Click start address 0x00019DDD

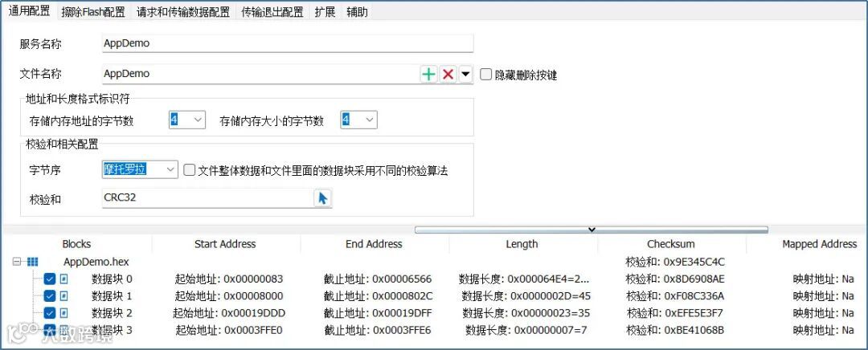[228, 314]
